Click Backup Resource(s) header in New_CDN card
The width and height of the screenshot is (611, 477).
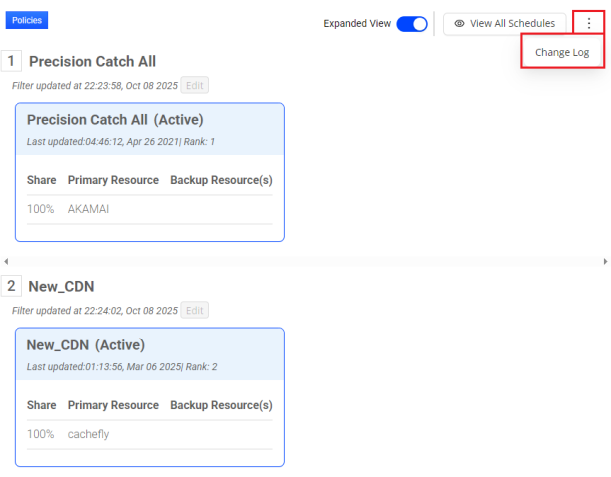click(x=221, y=406)
